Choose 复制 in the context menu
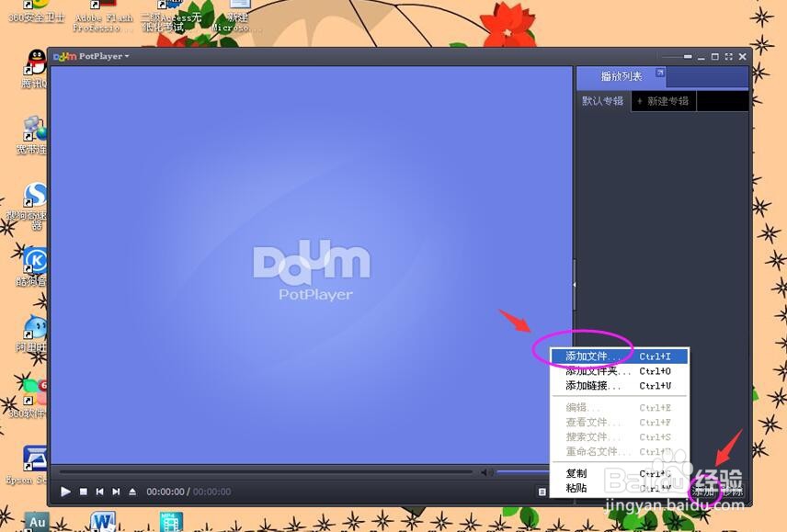 tap(620, 473)
